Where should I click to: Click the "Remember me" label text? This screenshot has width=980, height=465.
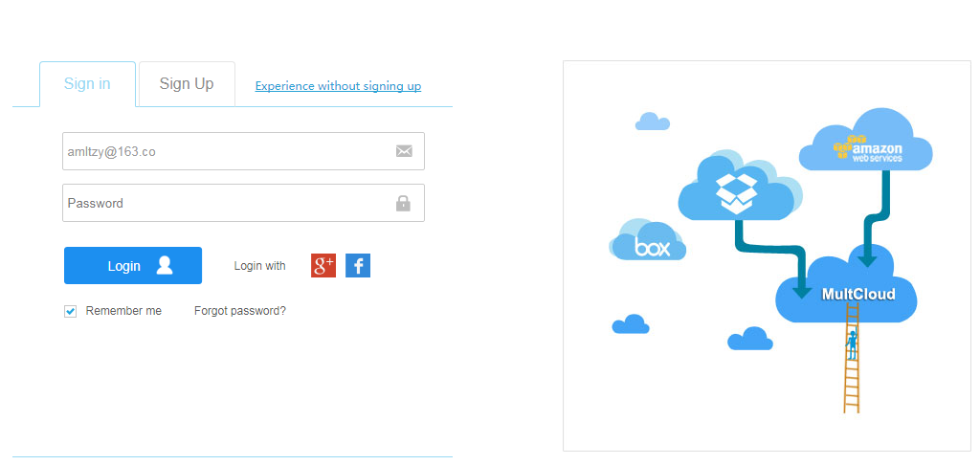point(123,311)
